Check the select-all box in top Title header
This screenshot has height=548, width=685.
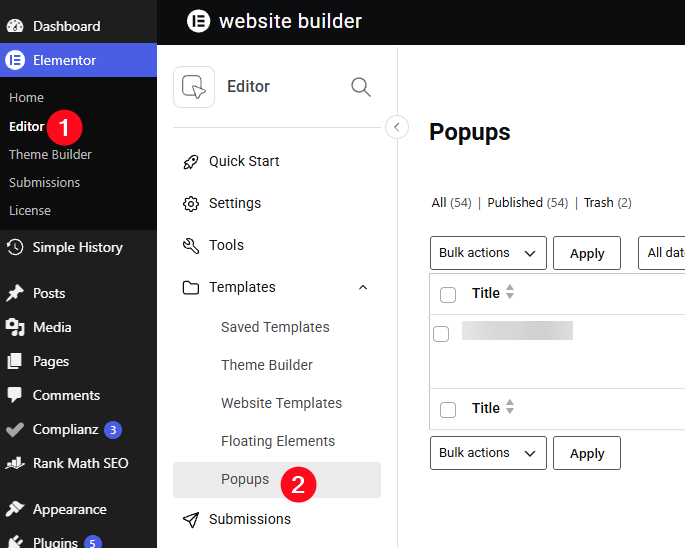pyautogui.click(x=448, y=295)
